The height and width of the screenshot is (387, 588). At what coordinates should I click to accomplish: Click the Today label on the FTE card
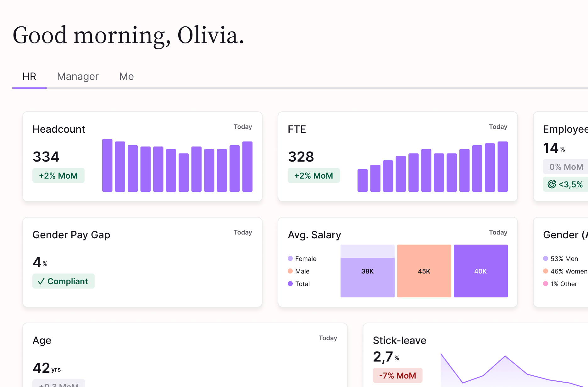[x=498, y=127]
